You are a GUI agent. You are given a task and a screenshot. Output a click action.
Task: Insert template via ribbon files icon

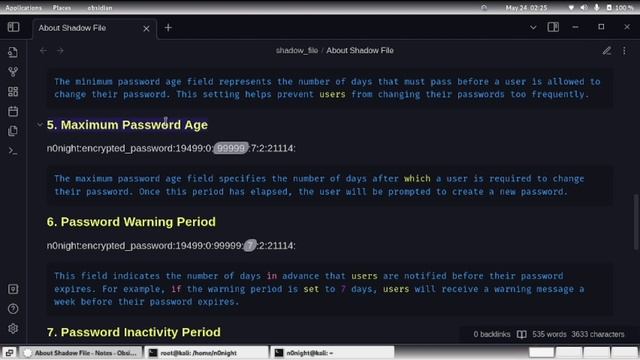(13, 131)
